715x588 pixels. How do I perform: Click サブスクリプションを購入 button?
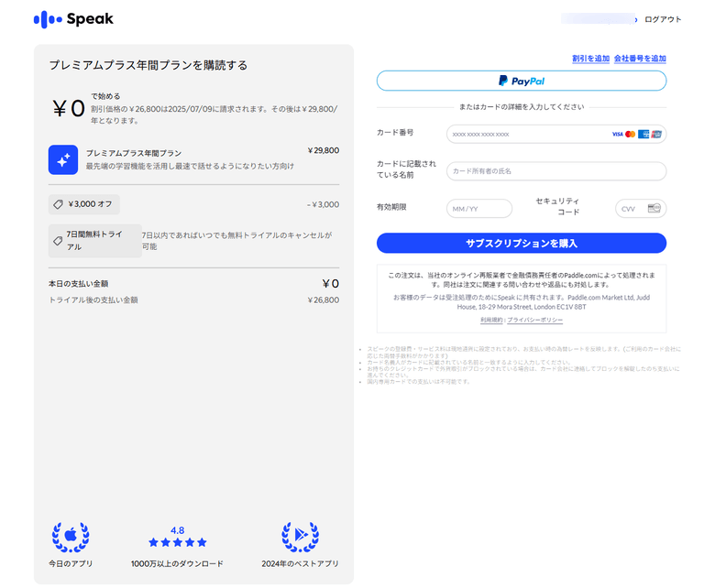(x=522, y=244)
